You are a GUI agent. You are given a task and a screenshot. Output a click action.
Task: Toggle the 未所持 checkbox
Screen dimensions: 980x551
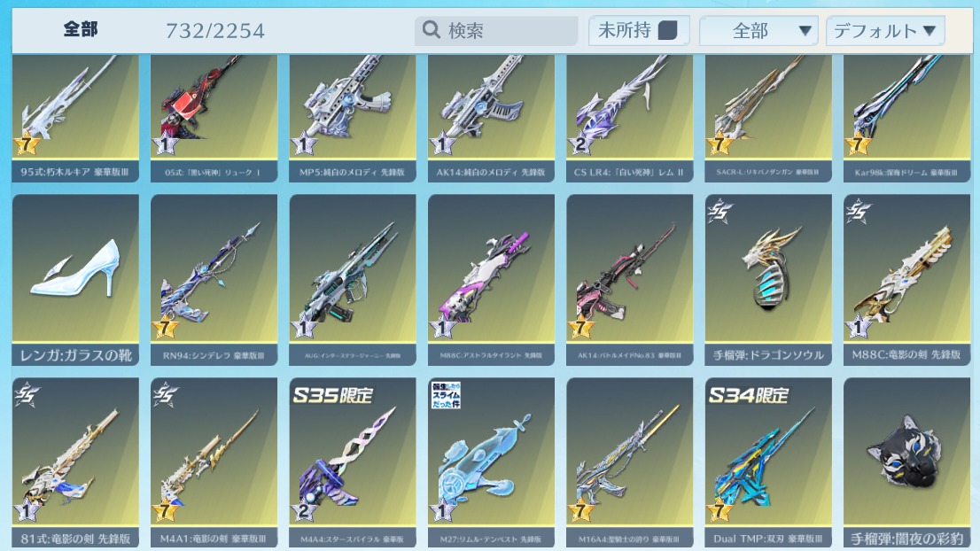(x=668, y=30)
